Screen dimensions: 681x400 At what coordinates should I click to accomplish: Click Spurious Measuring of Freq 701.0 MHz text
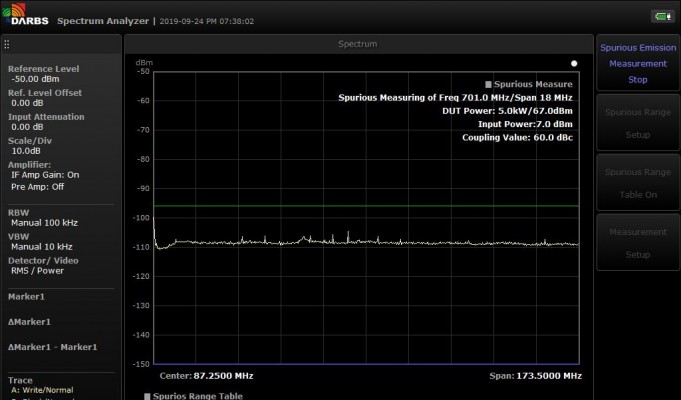click(455, 98)
